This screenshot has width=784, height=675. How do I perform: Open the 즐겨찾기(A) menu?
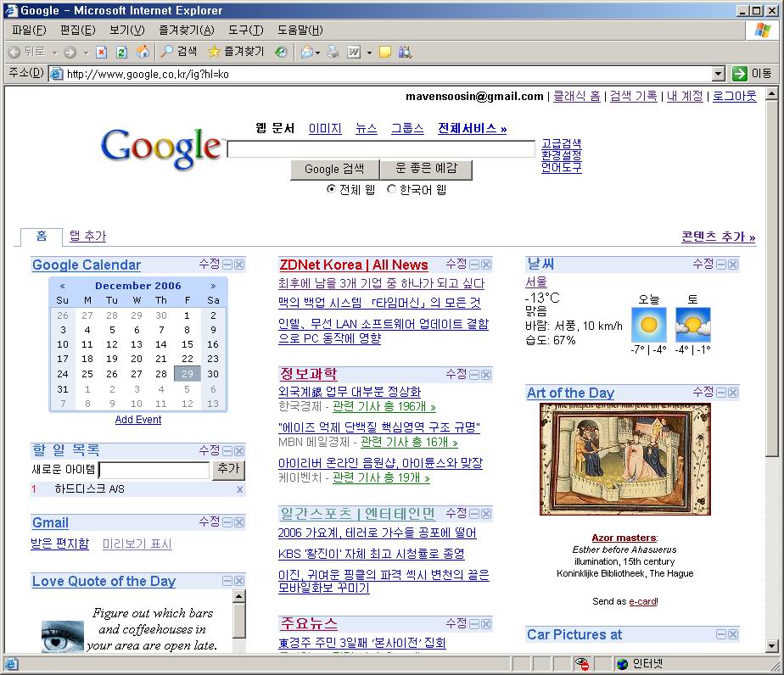point(186,31)
